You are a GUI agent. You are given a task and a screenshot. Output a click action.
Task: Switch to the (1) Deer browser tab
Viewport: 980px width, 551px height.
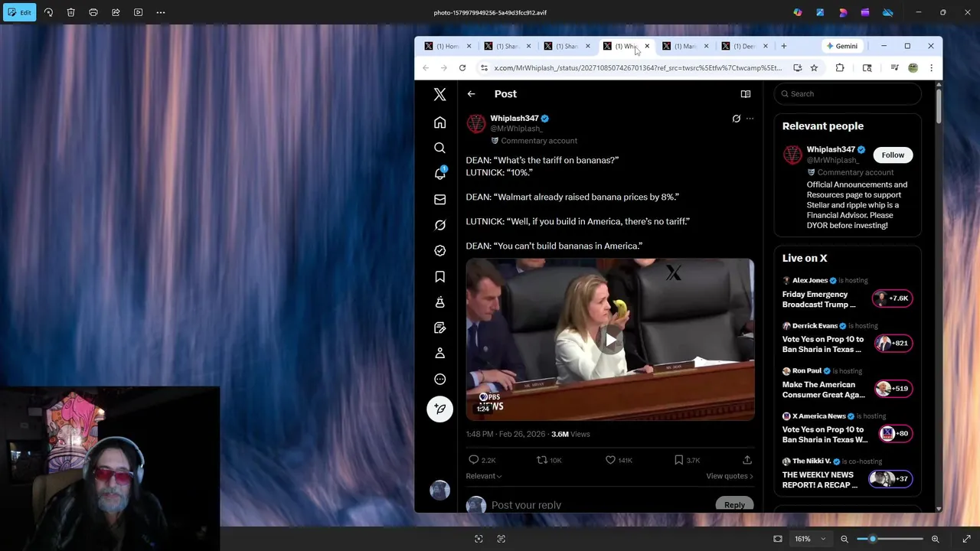pos(743,46)
